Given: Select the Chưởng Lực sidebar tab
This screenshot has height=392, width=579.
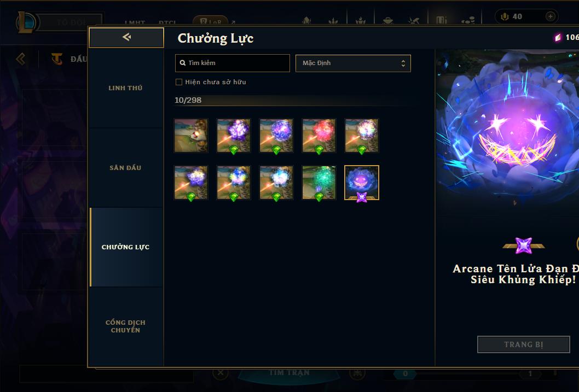Looking at the screenshot, I should tap(125, 247).
